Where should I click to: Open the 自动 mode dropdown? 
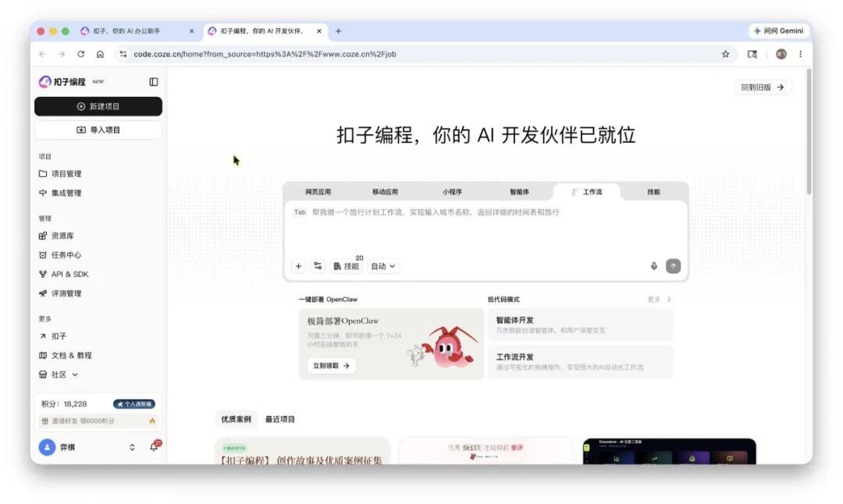(383, 266)
